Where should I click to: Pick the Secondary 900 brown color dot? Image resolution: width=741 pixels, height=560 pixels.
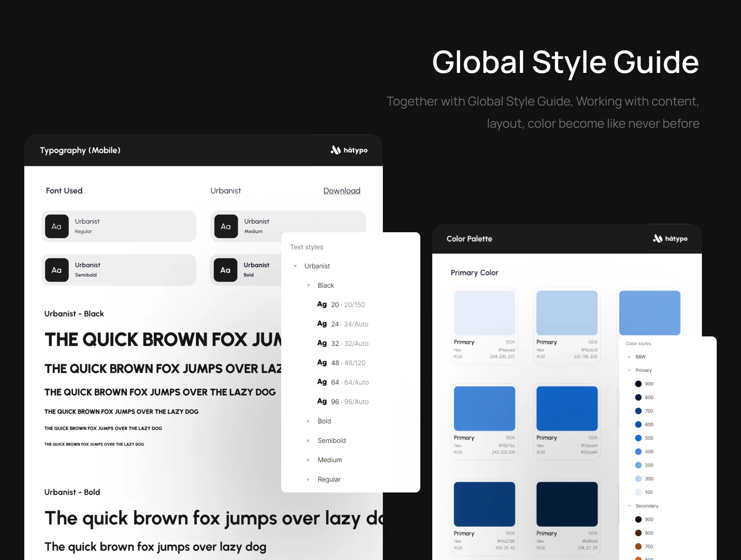click(x=638, y=520)
